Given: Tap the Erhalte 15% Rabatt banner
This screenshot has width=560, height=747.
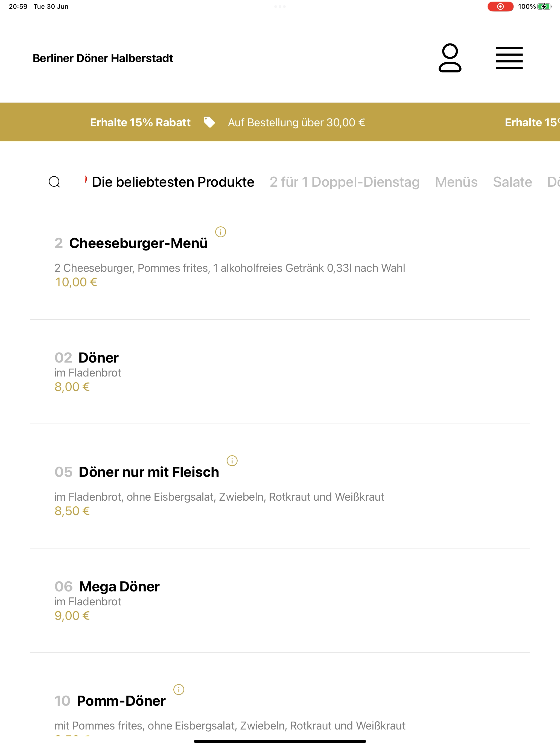Looking at the screenshot, I should coord(140,122).
